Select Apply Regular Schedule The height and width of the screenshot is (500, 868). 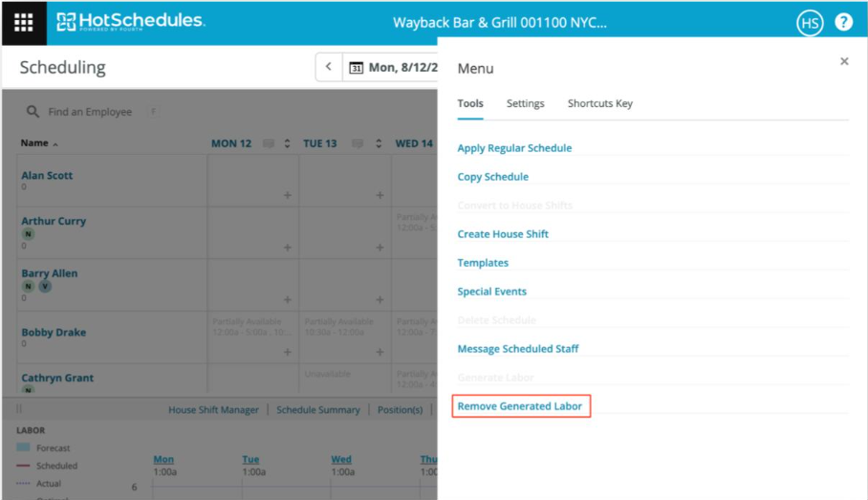[514, 148]
